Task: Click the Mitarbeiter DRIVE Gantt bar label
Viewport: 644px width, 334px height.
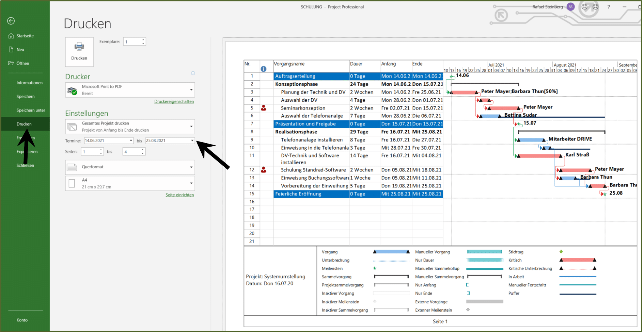Action: [570, 139]
